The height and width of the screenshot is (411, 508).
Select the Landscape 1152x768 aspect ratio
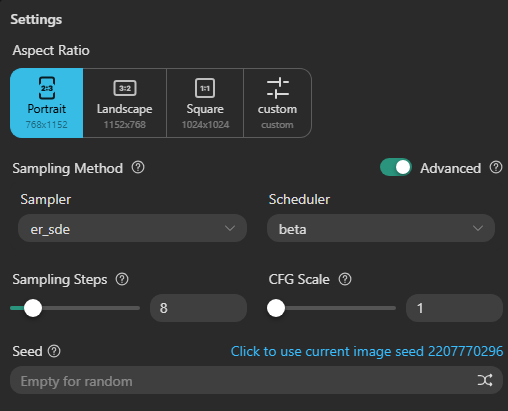click(125, 103)
